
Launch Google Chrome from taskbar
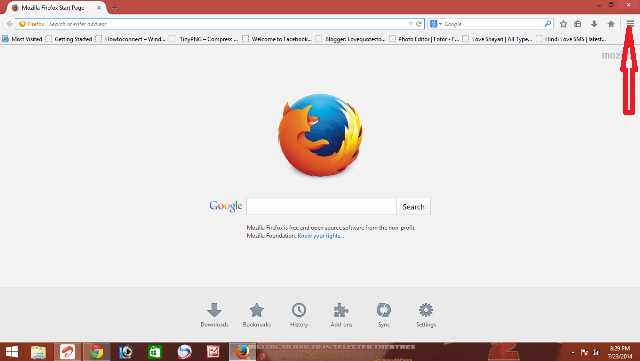point(97,352)
